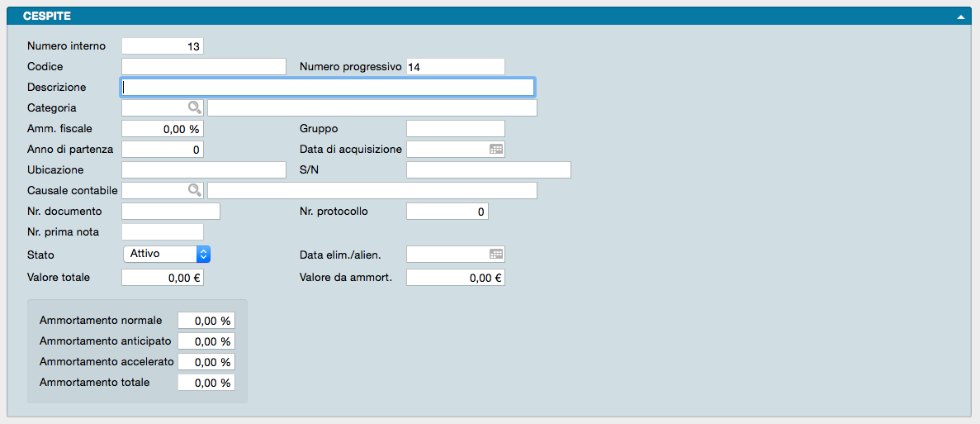
Task: Select the Amm. fiscale percentage field
Action: coord(162,129)
